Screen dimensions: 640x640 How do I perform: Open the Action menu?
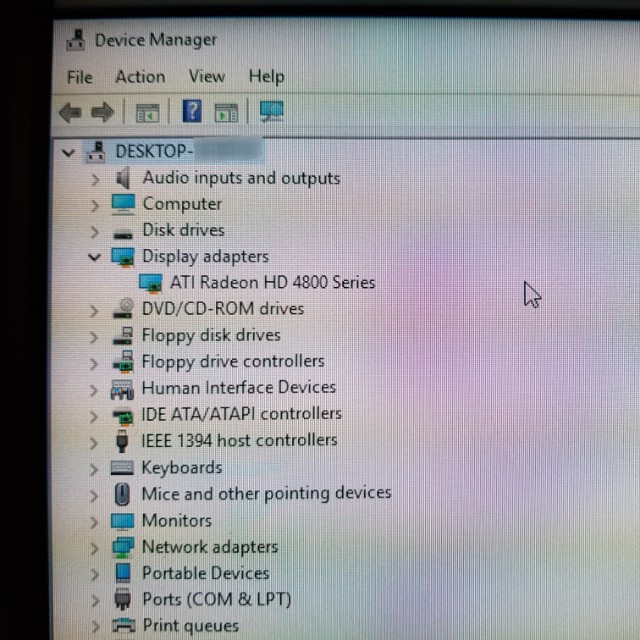pos(140,77)
